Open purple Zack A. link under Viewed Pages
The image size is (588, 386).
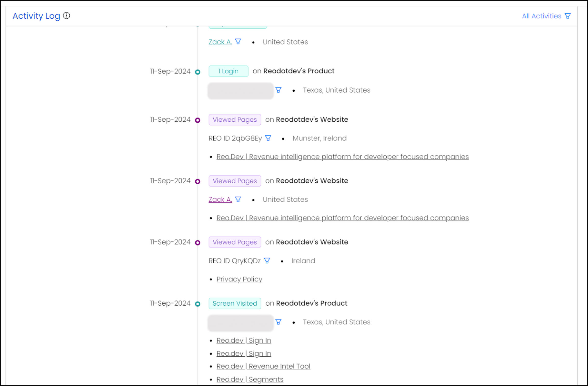pos(220,200)
